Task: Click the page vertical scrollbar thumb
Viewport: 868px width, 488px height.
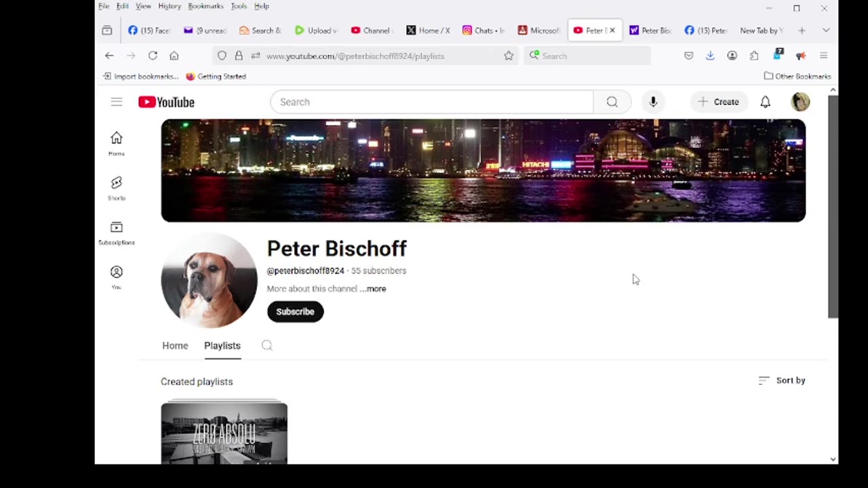Action: [x=833, y=207]
